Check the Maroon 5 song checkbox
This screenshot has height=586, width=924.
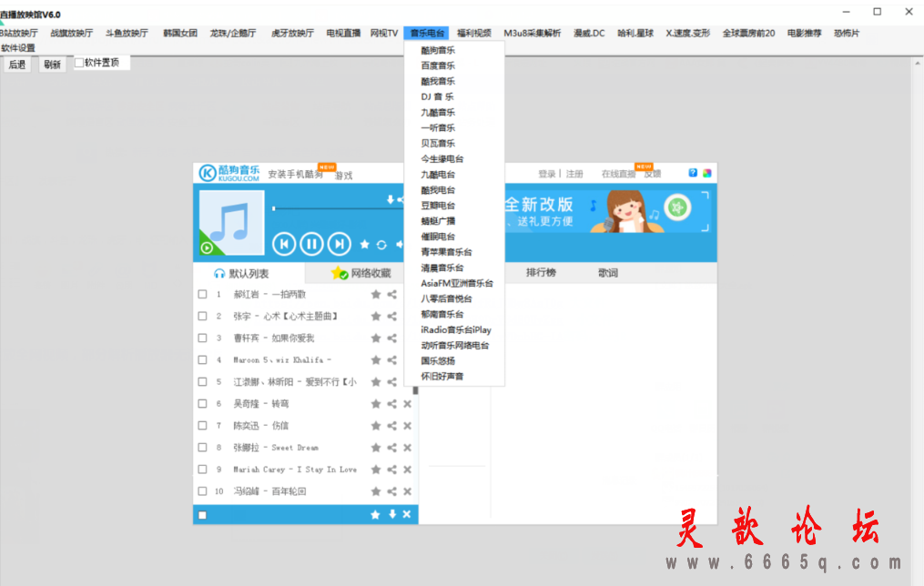[x=203, y=359]
